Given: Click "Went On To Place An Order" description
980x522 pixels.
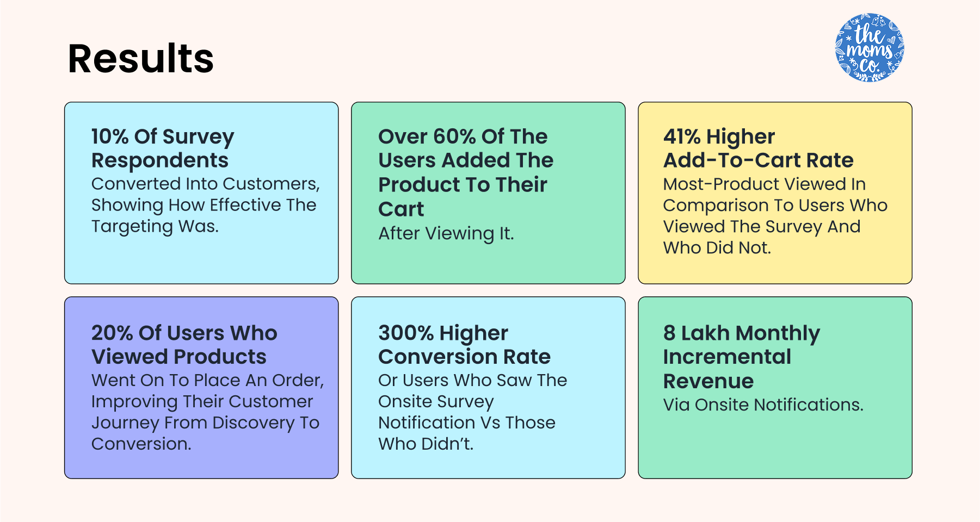Looking at the screenshot, I should [x=207, y=380].
